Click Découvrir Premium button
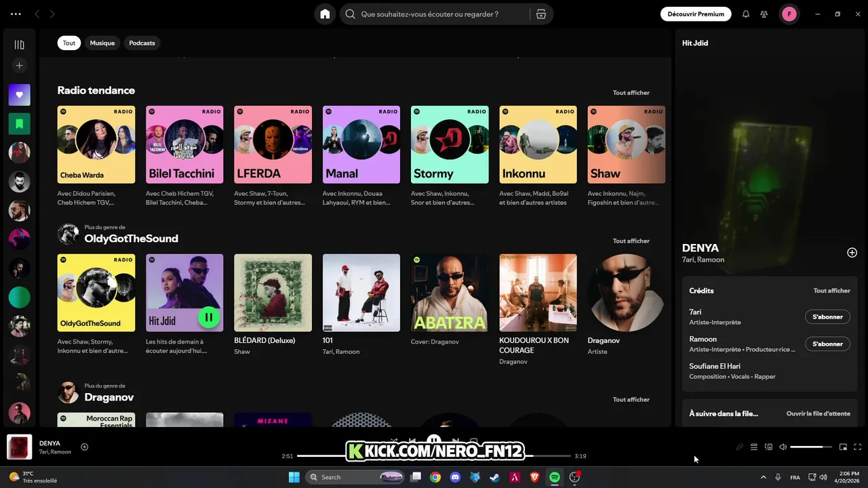 [x=696, y=14]
